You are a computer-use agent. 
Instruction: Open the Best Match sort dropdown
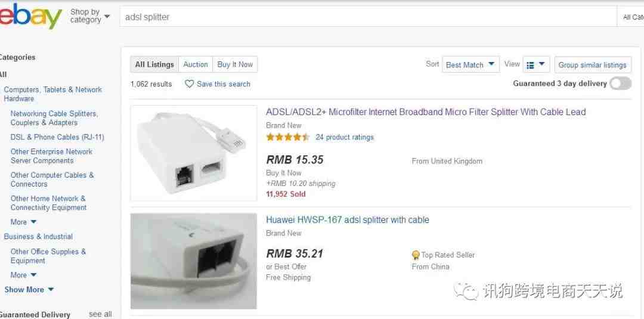[470, 64]
